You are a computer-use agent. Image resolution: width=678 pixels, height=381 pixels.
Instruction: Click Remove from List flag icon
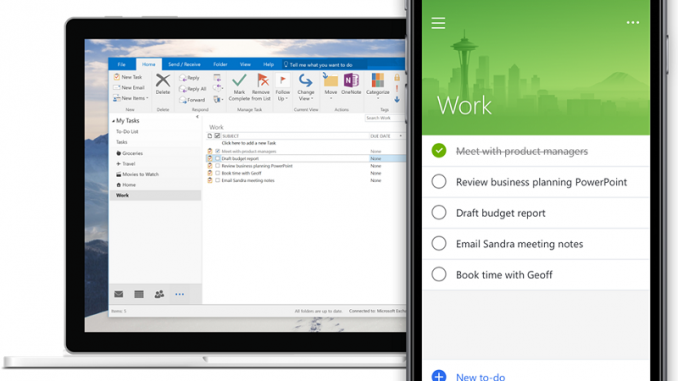tap(262, 80)
